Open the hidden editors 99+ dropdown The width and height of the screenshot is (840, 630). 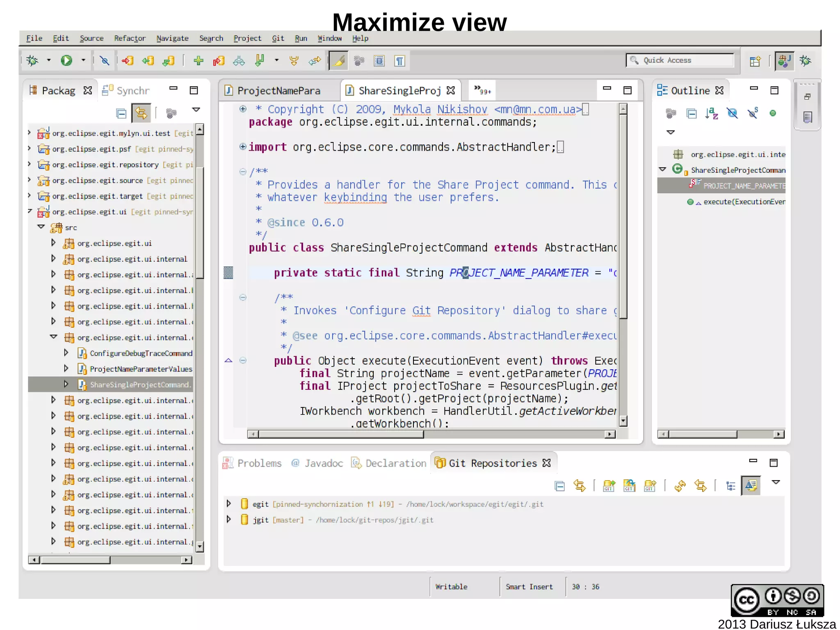pyautogui.click(x=482, y=90)
